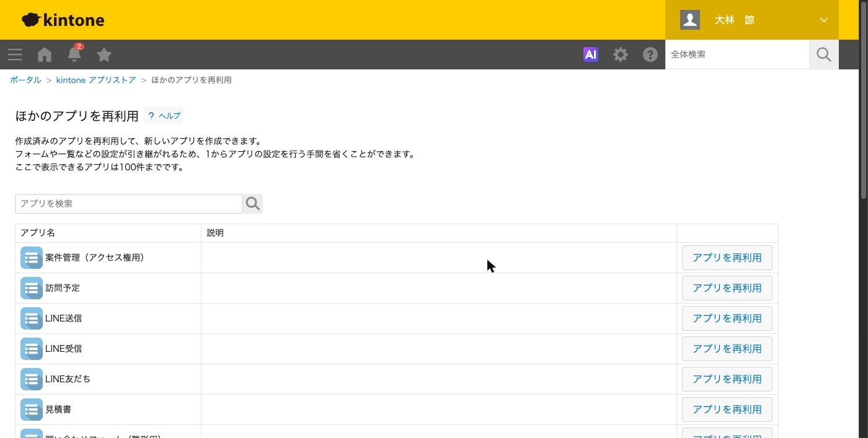868x438 pixels.
Task: Open help question mark icon
Action: click(x=650, y=55)
